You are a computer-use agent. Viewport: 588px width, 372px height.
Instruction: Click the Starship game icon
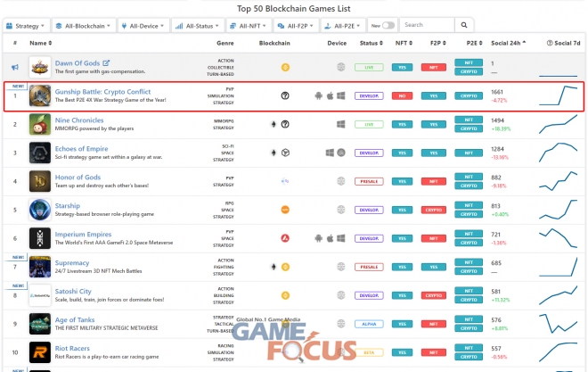[40, 210]
